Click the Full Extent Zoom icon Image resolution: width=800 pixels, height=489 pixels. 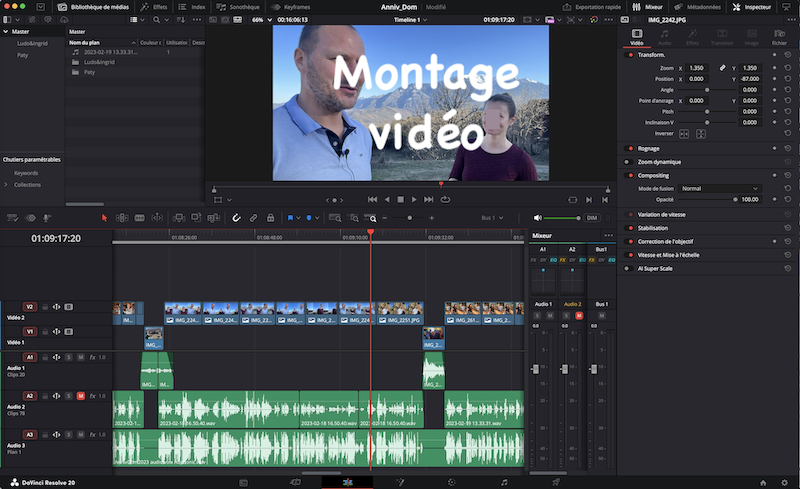tap(335, 218)
